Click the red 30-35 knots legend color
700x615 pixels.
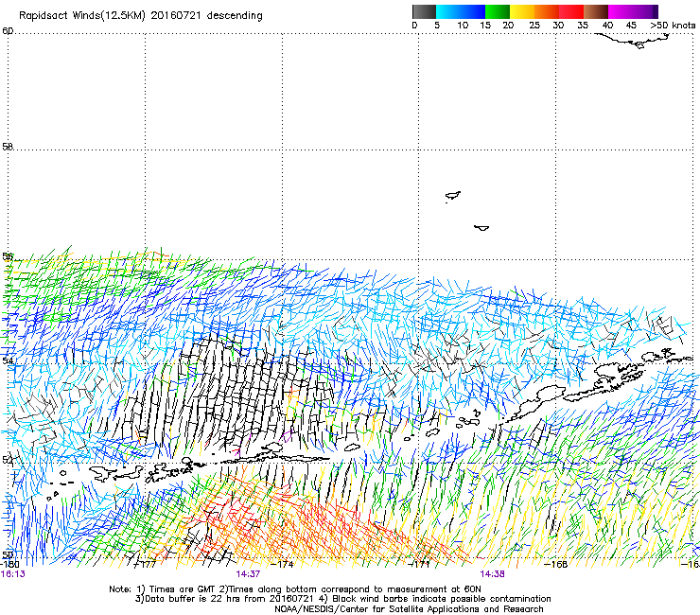pos(571,11)
